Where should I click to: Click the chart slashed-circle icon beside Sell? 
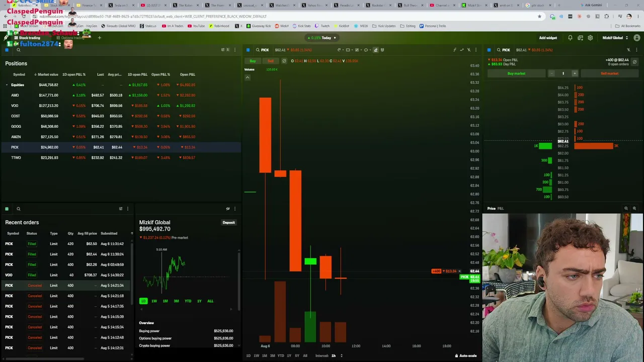pyautogui.click(x=284, y=61)
